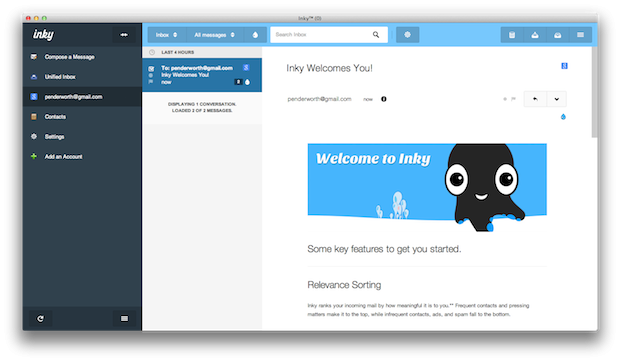
Task: Select penderworth@gmail.com account in sidebar
Action: (82, 97)
